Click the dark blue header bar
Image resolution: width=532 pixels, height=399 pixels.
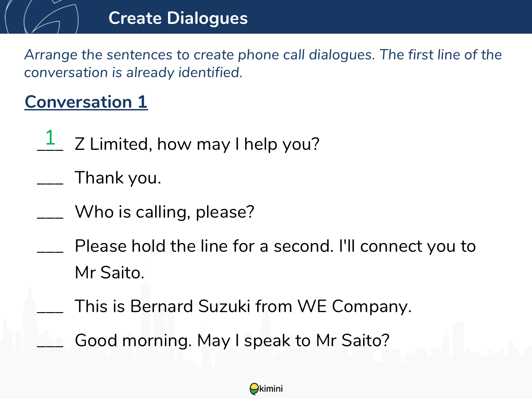point(266,17)
